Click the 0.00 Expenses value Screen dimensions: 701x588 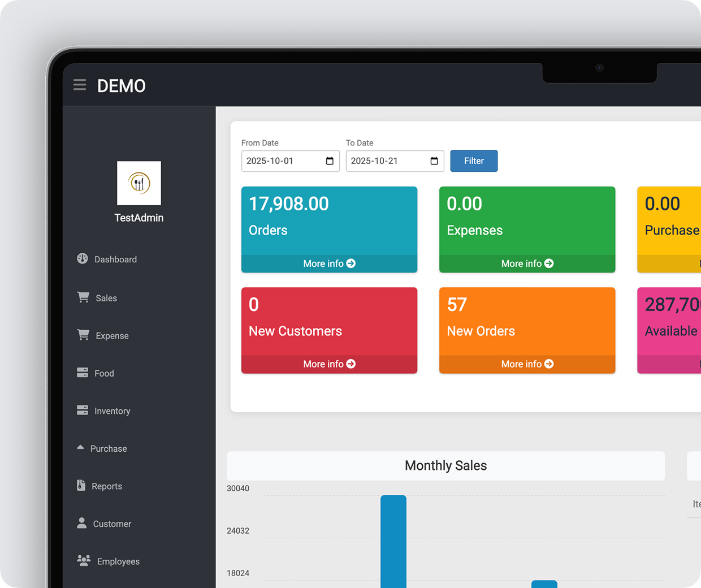point(465,204)
